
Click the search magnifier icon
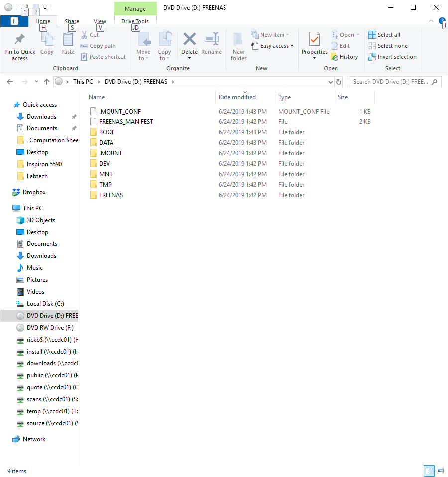[x=435, y=82]
